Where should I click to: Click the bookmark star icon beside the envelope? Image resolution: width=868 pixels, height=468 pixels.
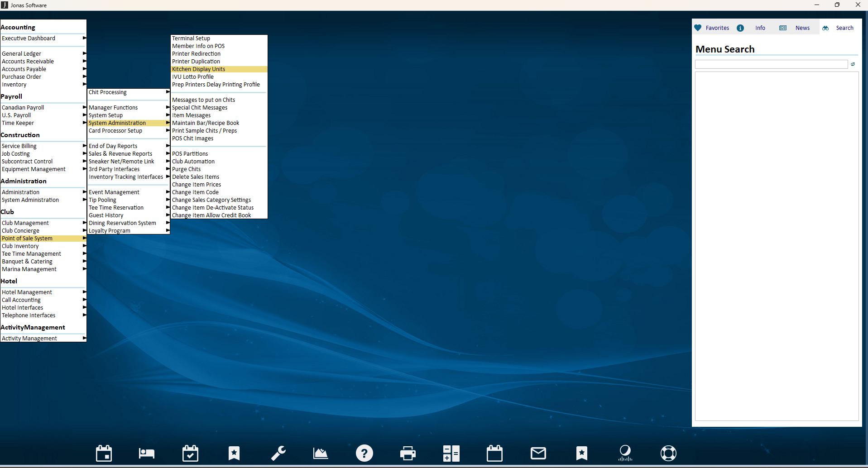point(582,453)
